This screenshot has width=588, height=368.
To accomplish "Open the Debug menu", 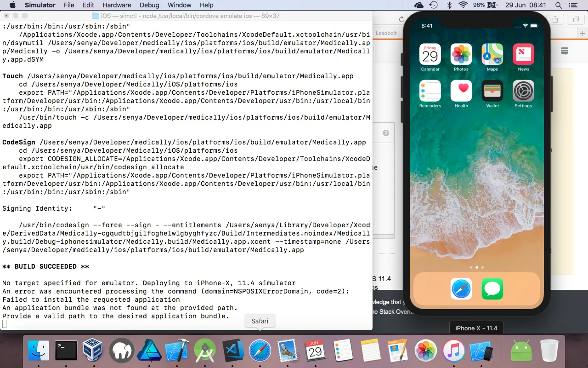I will click(149, 5).
